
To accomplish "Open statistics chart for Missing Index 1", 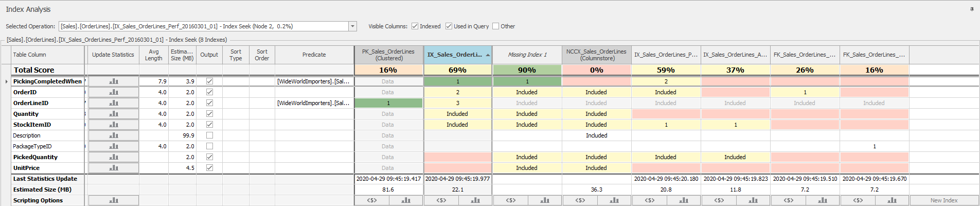I will (x=545, y=200).
